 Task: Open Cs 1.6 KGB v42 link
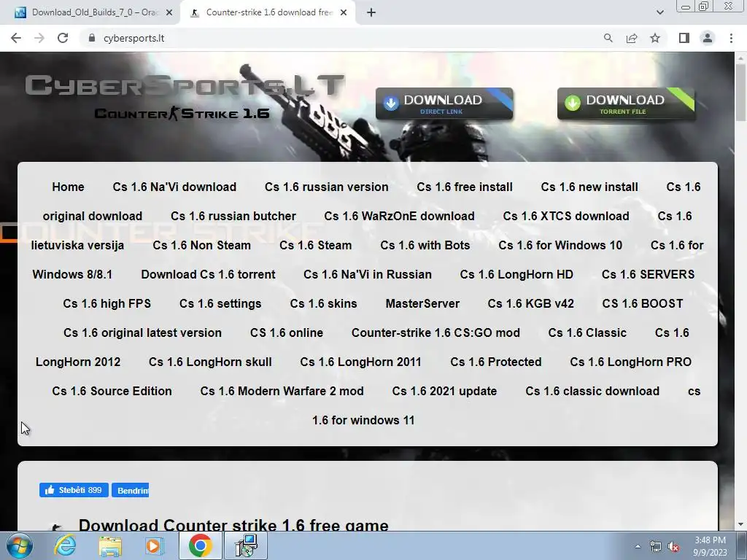pos(531,303)
